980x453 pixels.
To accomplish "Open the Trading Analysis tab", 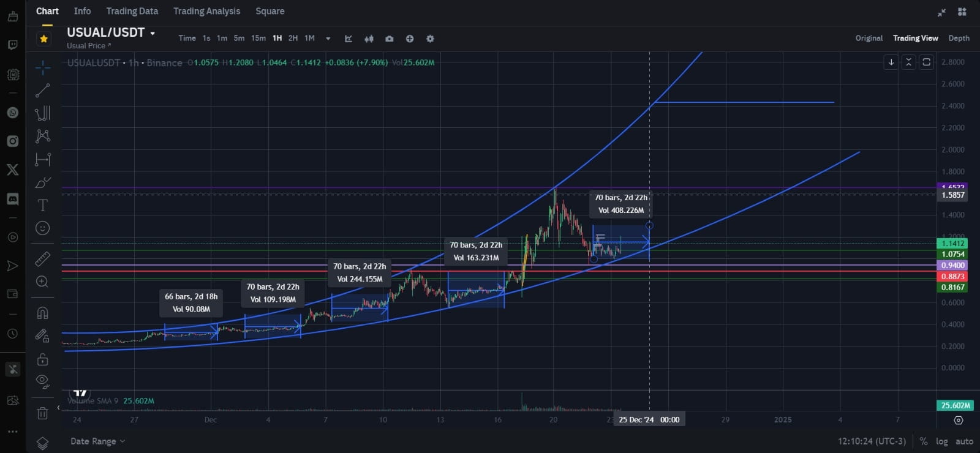I will tap(207, 11).
